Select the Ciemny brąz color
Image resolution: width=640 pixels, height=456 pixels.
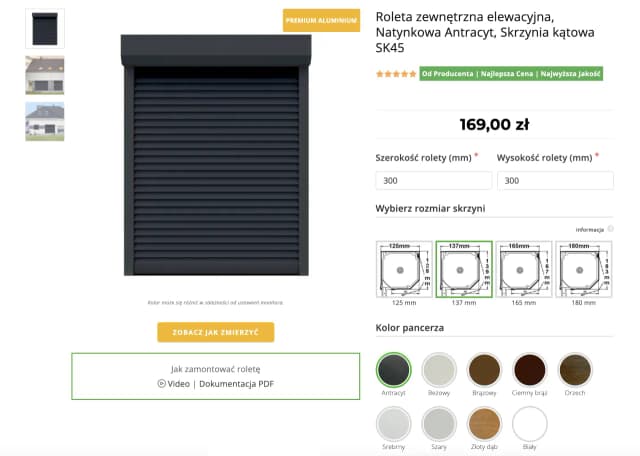(x=530, y=370)
